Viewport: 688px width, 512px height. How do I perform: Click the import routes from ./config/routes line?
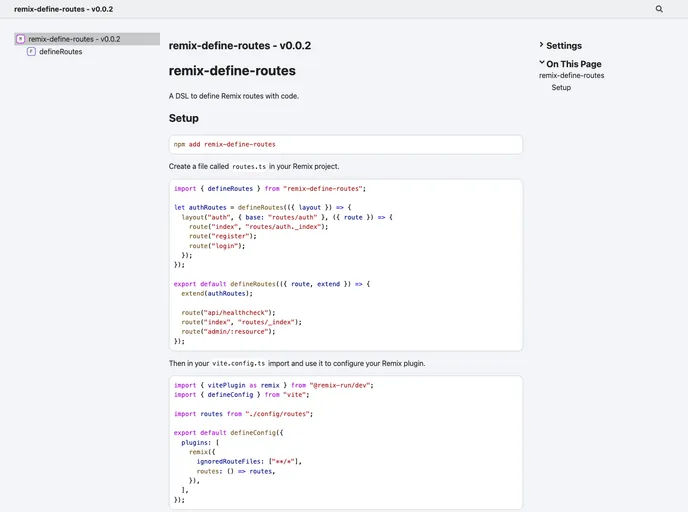[x=243, y=414]
